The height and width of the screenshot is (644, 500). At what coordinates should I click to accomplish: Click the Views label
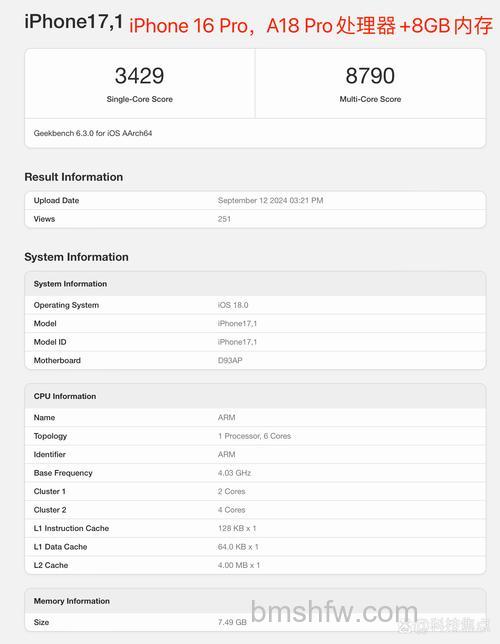pyautogui.click(x=44, y=219)
